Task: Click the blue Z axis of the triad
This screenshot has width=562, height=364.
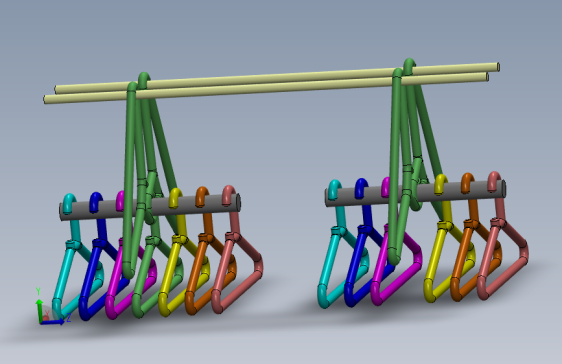Action: 54,322
